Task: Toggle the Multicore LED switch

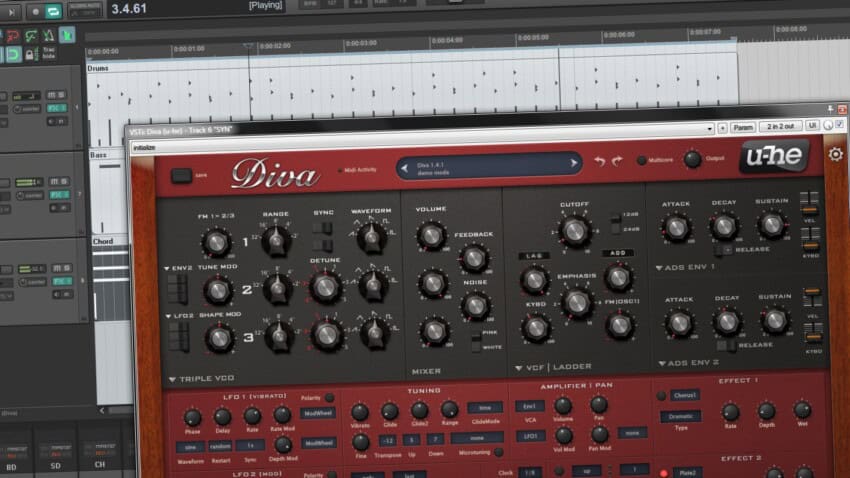Action: click(x=641, y=160)
